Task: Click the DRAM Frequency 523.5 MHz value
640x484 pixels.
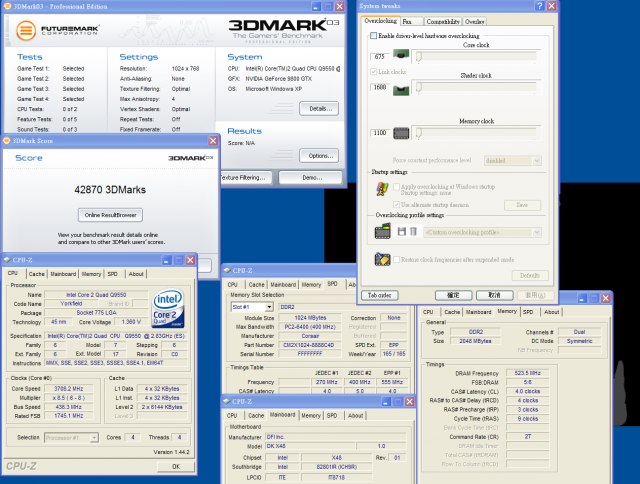Action: (527, 373)
